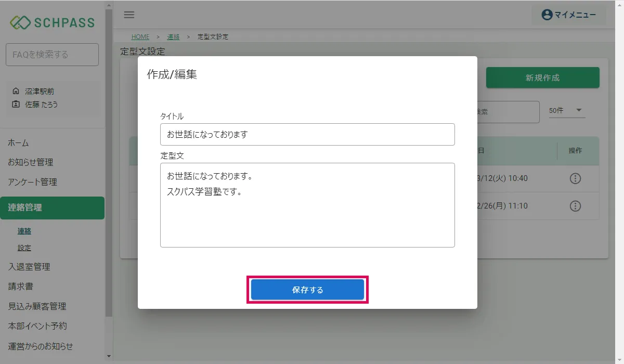Click 佐藤 たろう user name
Image resolution: width=624 pixels, height=364 pixels.
point(42,104)
